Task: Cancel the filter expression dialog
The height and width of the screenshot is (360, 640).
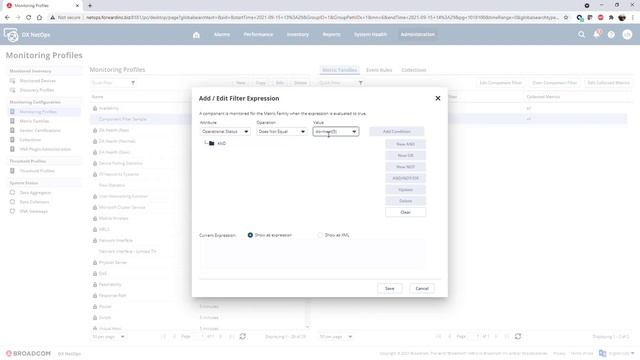Action: [x=422, y=289]
